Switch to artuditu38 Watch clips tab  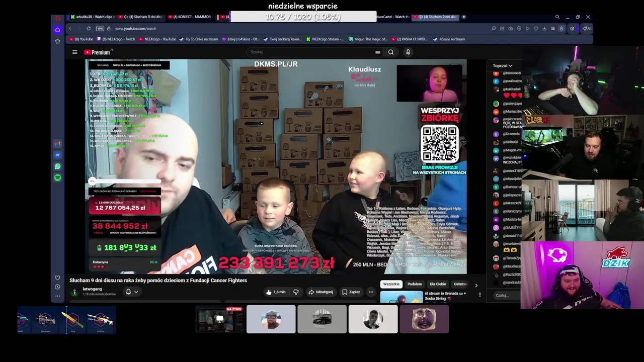[x=93, y=17]
